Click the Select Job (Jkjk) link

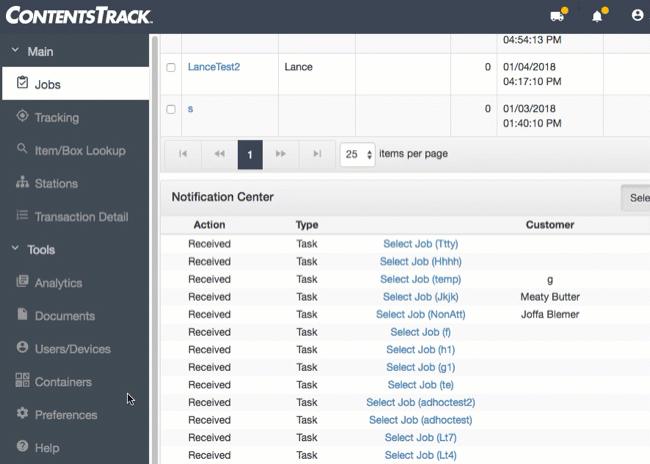420,296
